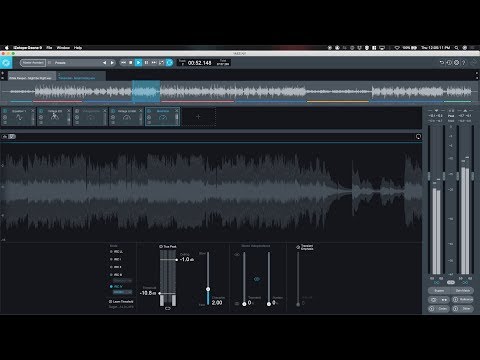Viewport: 480px width, 360px height.
Task: Toggle Transient Emphasis on
Action: point(298,247)
